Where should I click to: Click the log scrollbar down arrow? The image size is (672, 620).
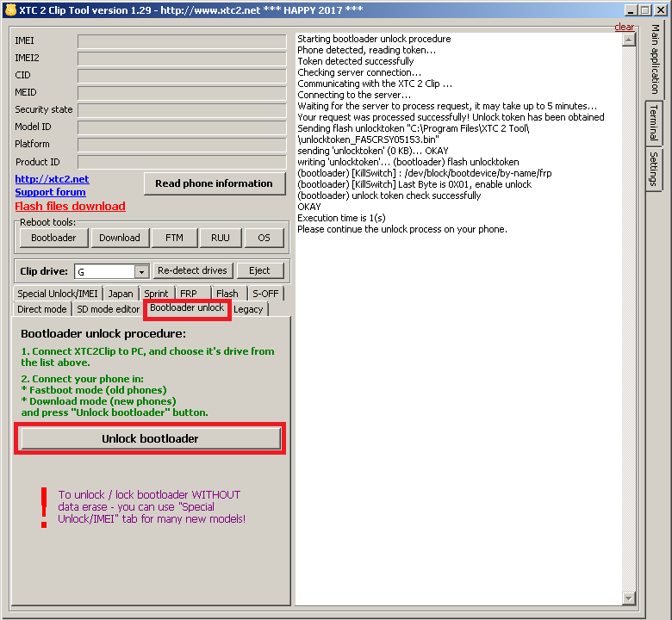coord(629,598)
